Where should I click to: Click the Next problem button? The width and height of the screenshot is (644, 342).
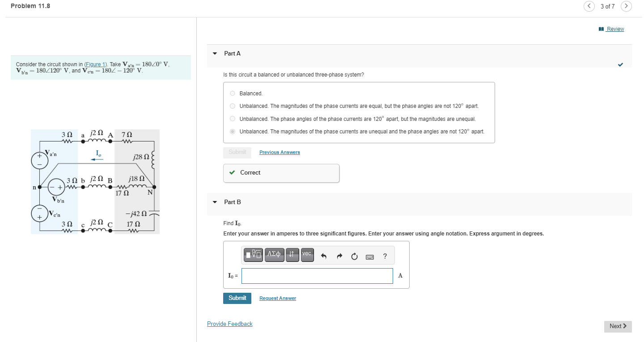coord(617,326)
